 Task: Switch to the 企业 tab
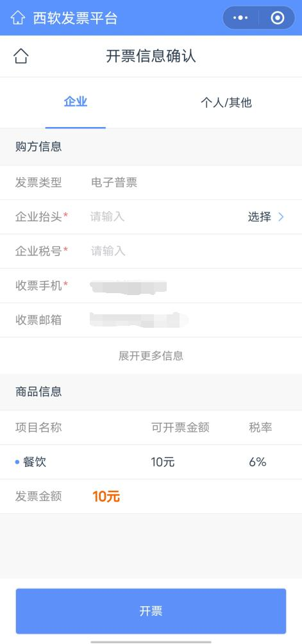[x=76, y=102]
